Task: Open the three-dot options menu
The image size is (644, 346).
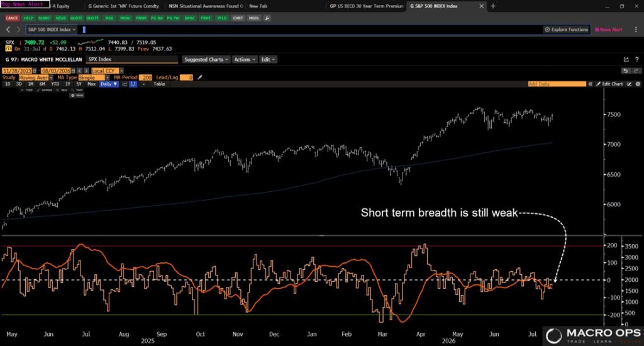Action: pos(636,30)
